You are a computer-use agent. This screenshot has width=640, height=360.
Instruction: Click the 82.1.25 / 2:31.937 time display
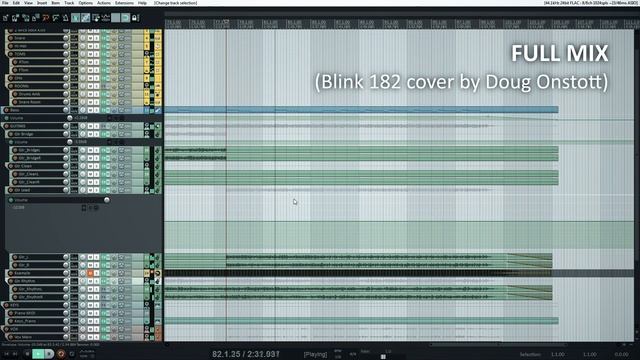(246, 354)
